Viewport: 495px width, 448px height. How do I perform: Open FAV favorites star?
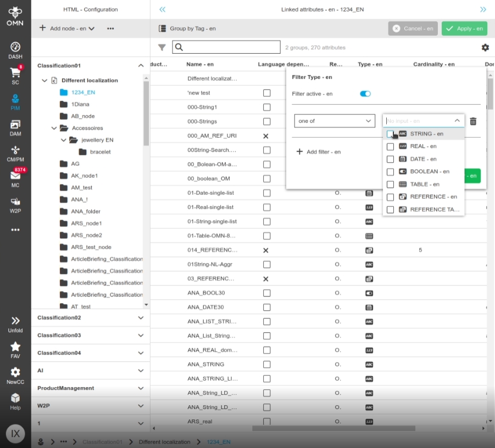point(15,350)
